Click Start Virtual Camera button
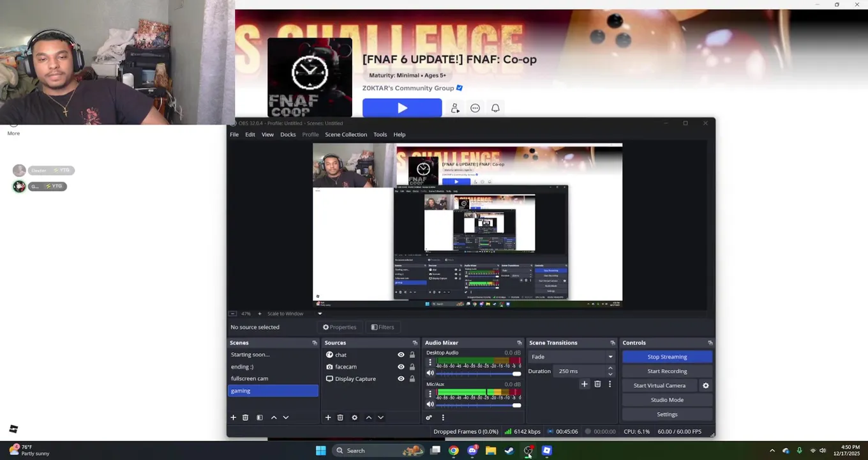The height and width of the screenshot is (460, 868). point(659,385)
